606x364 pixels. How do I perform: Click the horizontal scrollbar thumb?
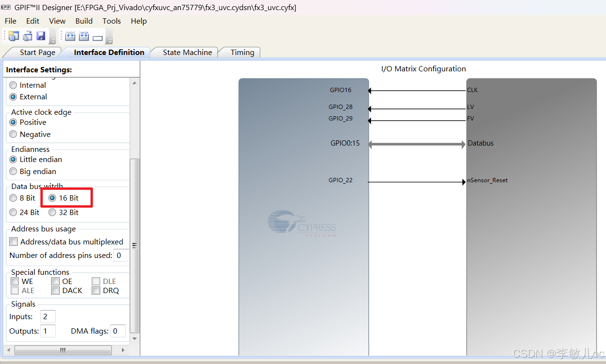(63, 350)
